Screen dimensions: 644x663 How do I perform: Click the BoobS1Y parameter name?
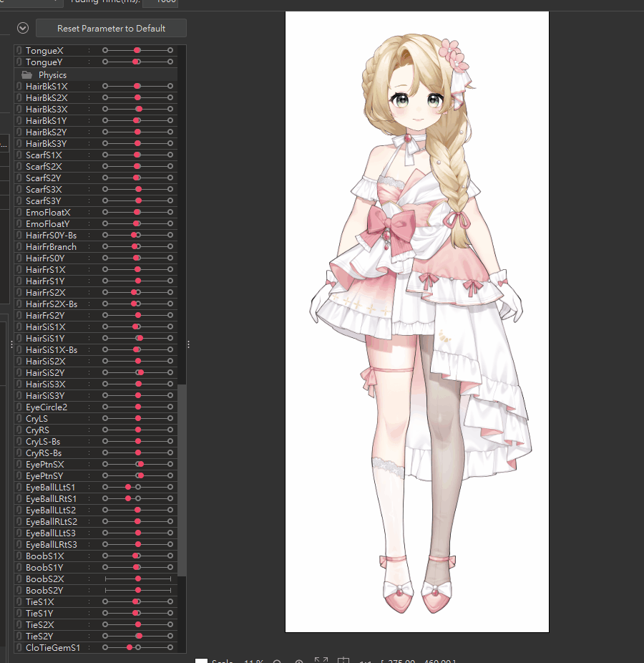tap(44, 568)
